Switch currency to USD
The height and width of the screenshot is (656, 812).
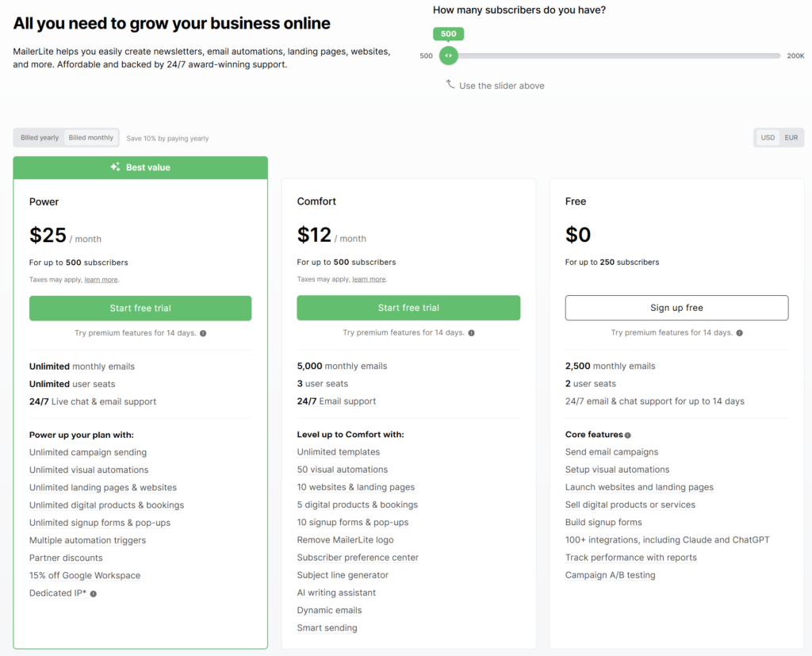pos(768,138)
